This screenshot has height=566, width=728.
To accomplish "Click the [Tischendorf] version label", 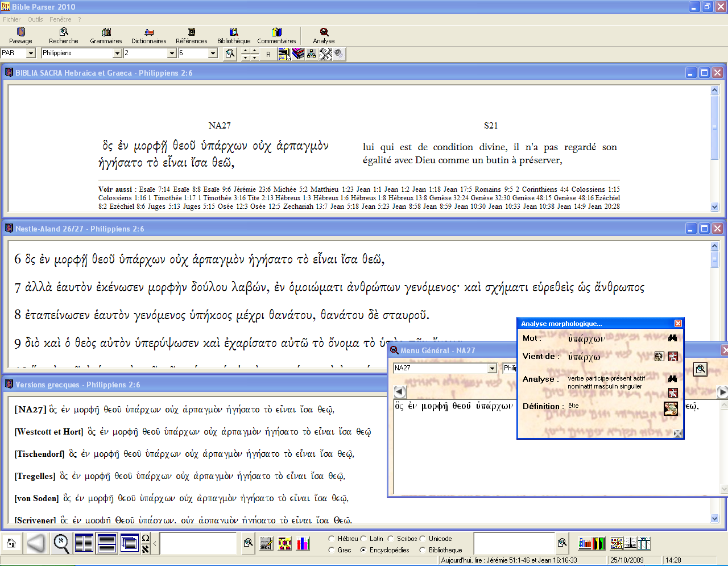I will pyautogui.click(x=39, y=454).
